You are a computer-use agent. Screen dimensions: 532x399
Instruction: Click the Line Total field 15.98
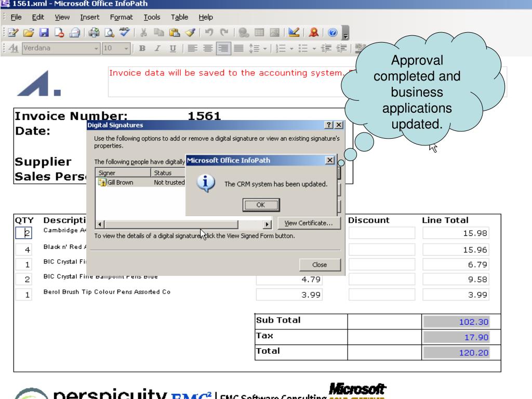pyautogui.click(x=456, y=233)
